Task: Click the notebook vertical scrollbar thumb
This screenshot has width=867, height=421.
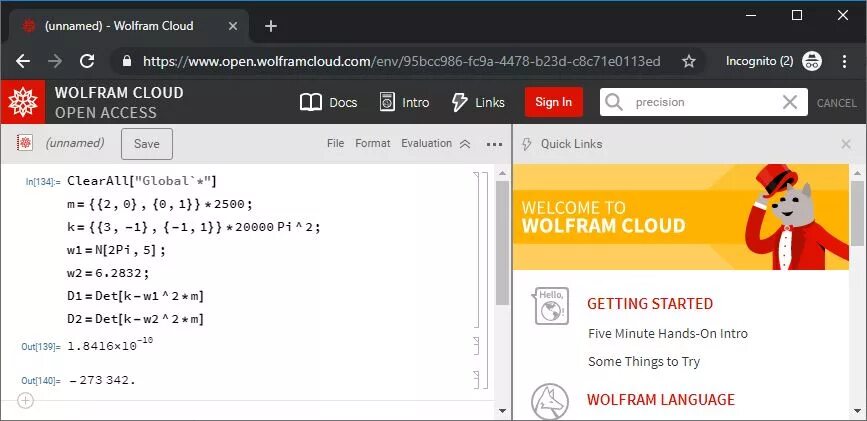Action: click(x=502, y=243)
